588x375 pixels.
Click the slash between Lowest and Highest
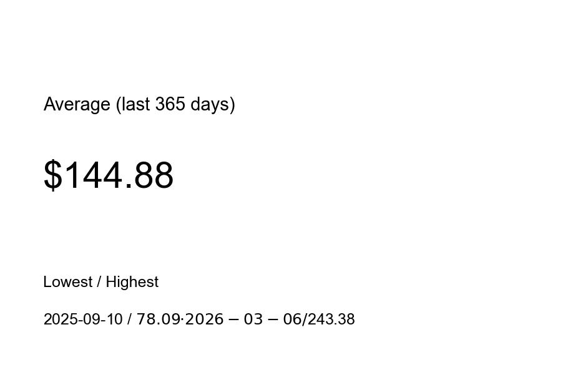(99, 282)
